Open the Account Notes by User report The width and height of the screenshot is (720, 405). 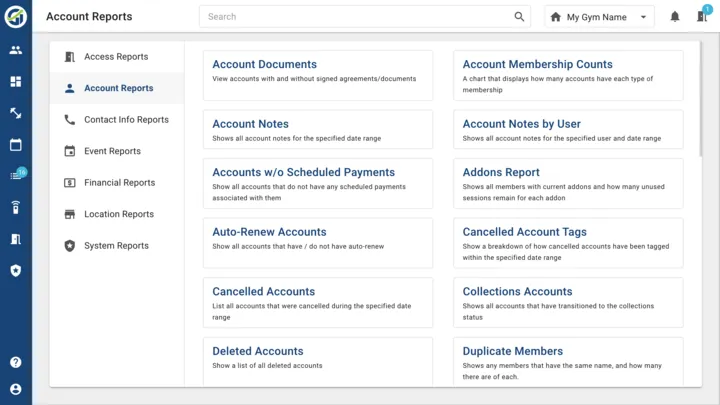tap(568, 129)
